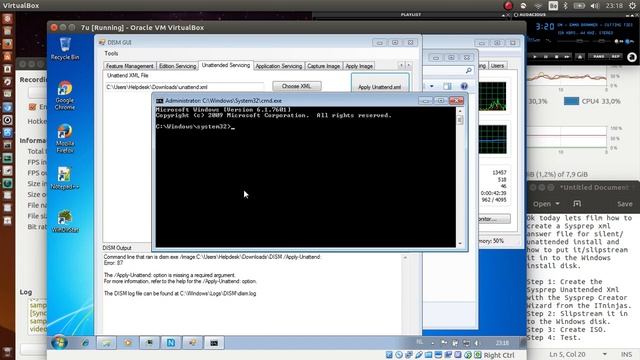Switch to the Edition Servicing tab

[177, 66]
